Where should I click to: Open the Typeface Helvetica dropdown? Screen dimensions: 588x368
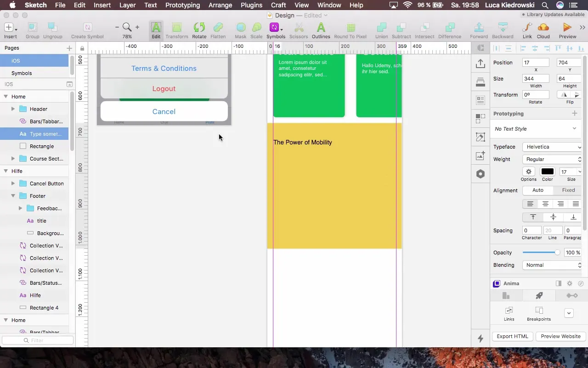[x=552, y=147]
